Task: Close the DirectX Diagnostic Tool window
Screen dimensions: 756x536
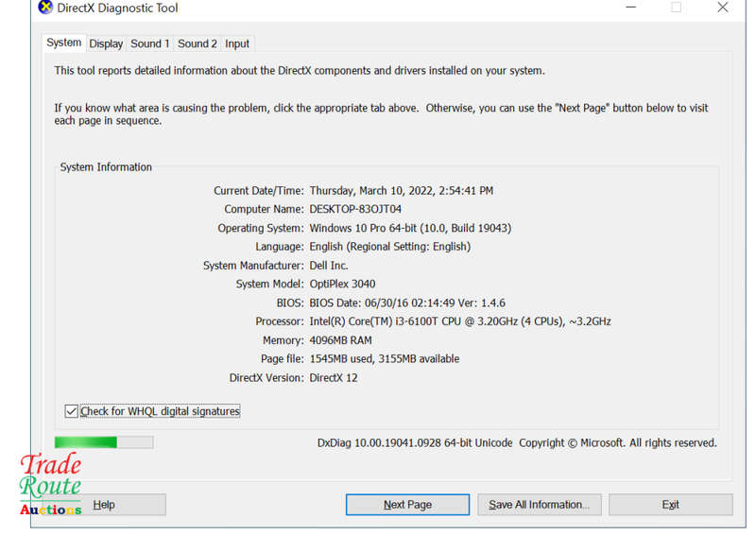Action: pos(722,8)
